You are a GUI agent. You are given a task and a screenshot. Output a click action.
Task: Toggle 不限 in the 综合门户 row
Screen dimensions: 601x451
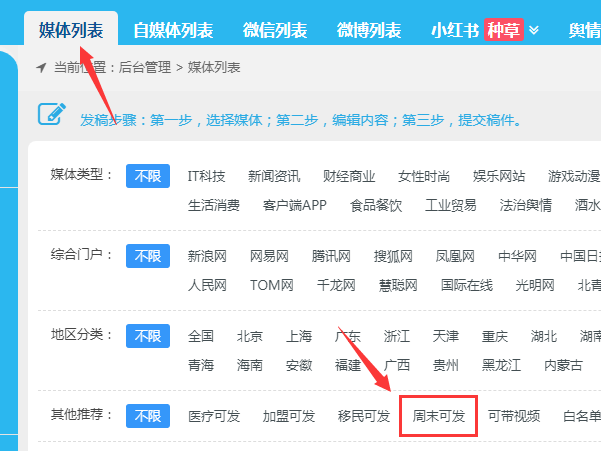pos(148,256)
